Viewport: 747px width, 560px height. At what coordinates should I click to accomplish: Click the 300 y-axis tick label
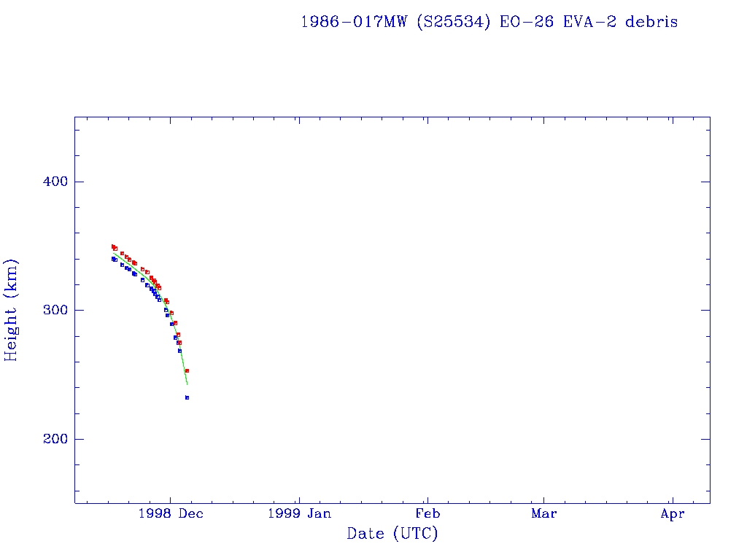pos(51,310)
